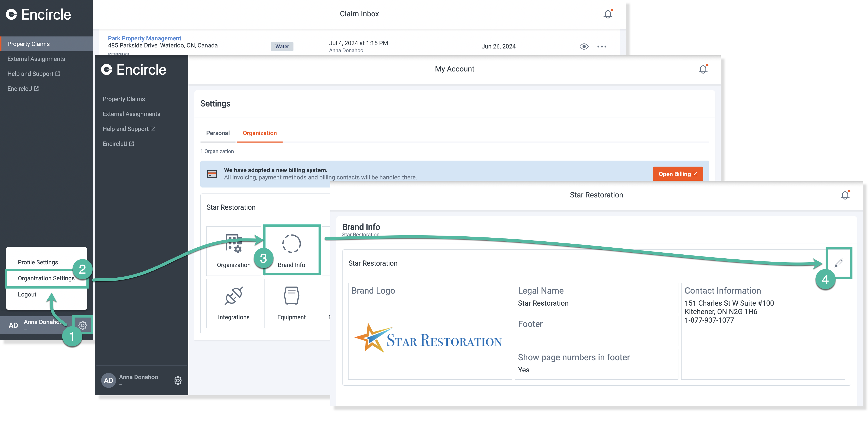Click the Jul 4, 2024 at 1:15 PM cell

(x=358, y=43)
